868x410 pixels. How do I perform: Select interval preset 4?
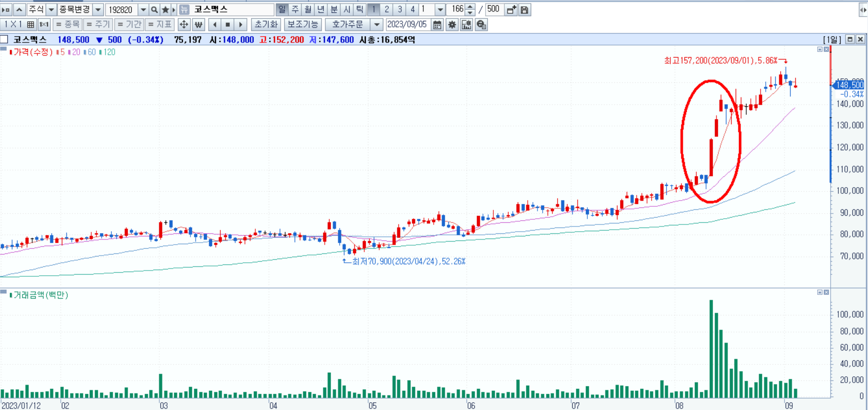(412, 10)
